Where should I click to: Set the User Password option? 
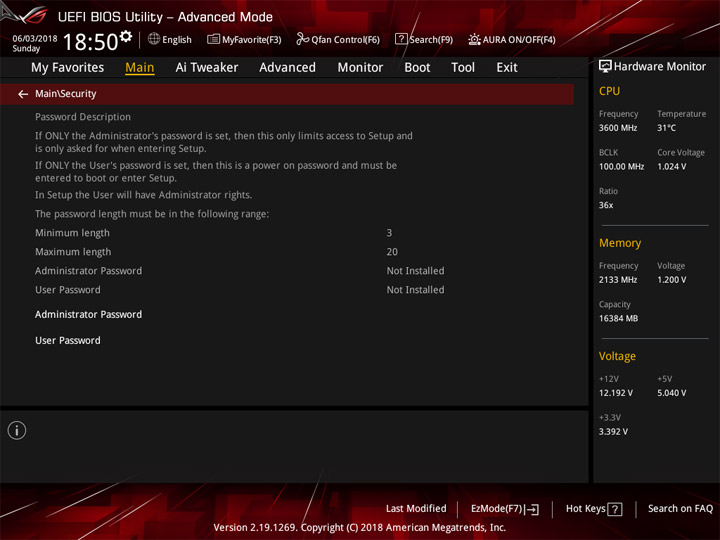point(68,341)
